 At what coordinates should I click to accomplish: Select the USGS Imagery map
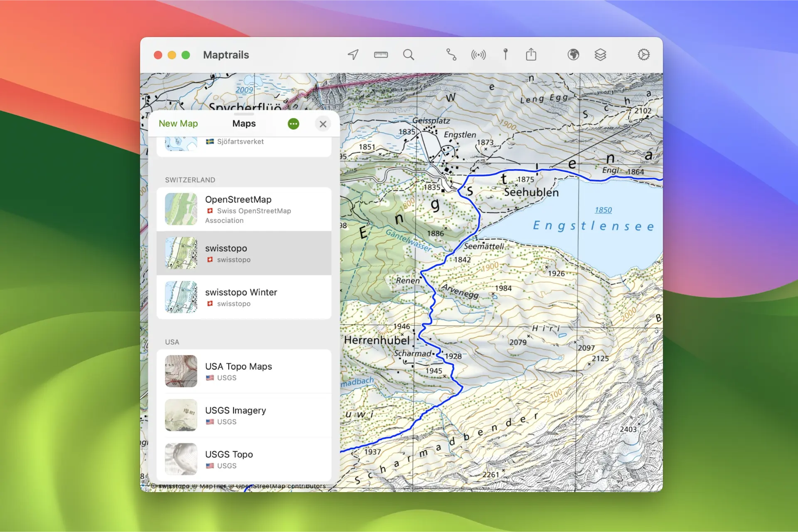click(244, 415)
